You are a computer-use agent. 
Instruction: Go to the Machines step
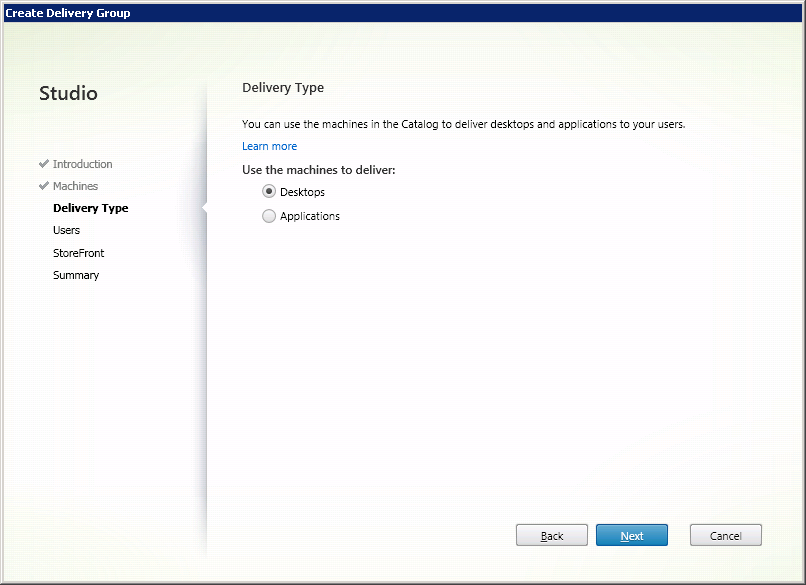(x=76, y=186)
